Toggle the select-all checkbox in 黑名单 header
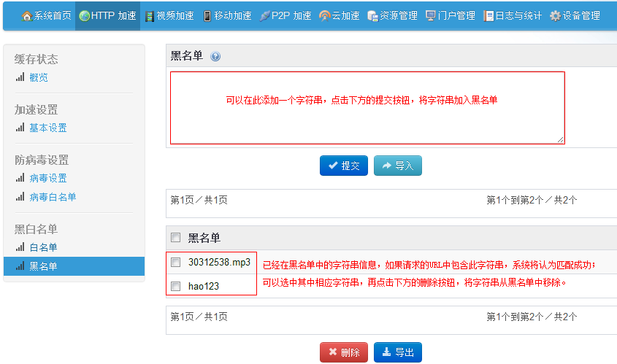The height and width of the screenshot is (364, 617). (175, 238)
